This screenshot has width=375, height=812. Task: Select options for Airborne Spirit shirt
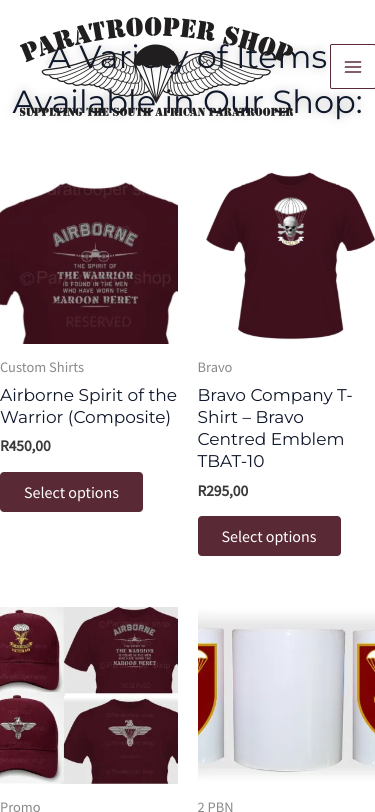click(x=71, y=492)
